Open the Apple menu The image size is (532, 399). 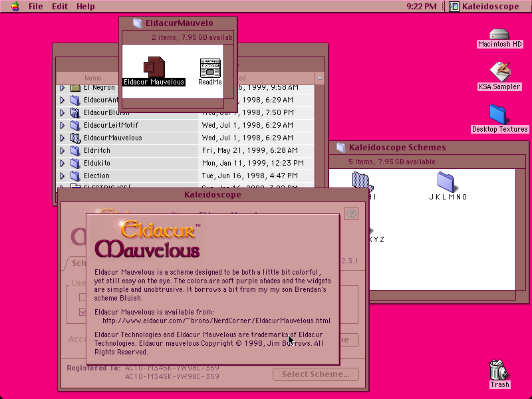(x=15, y=6)
